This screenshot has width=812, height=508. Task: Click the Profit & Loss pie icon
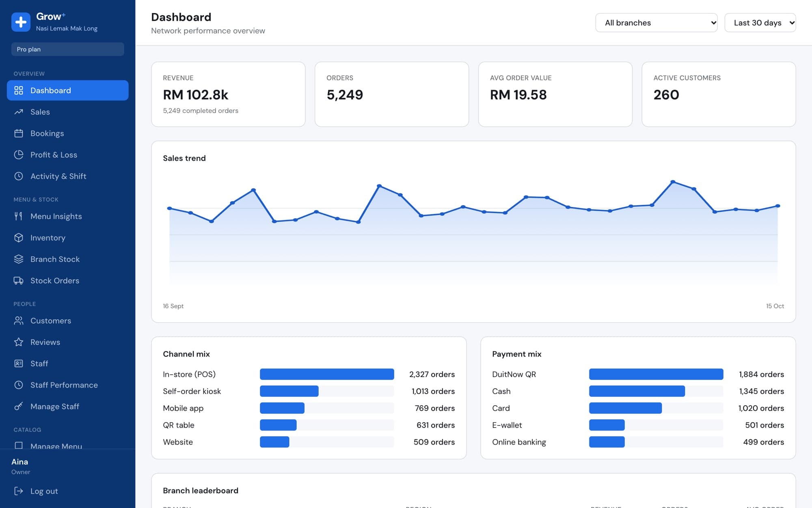tap(19, 154)
